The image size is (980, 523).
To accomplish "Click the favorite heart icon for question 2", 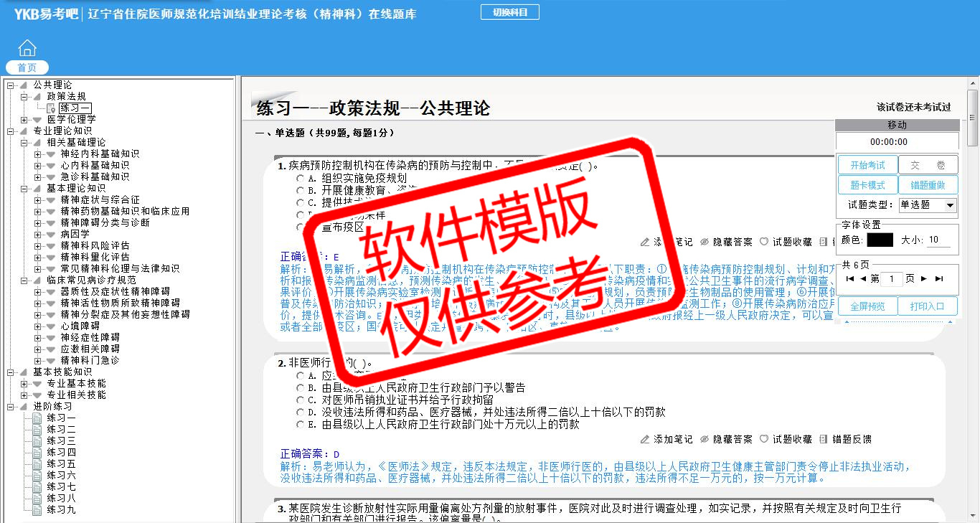I will (764, 439).
